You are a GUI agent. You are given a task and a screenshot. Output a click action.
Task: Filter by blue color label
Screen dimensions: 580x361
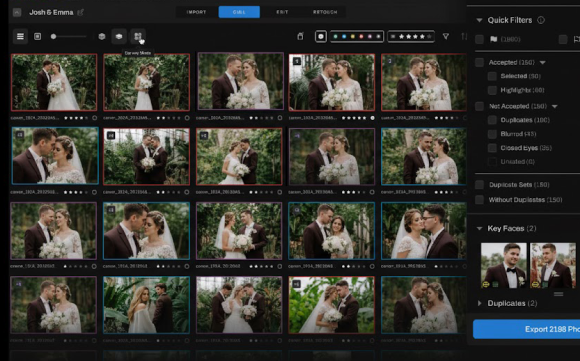coord(344,36)
